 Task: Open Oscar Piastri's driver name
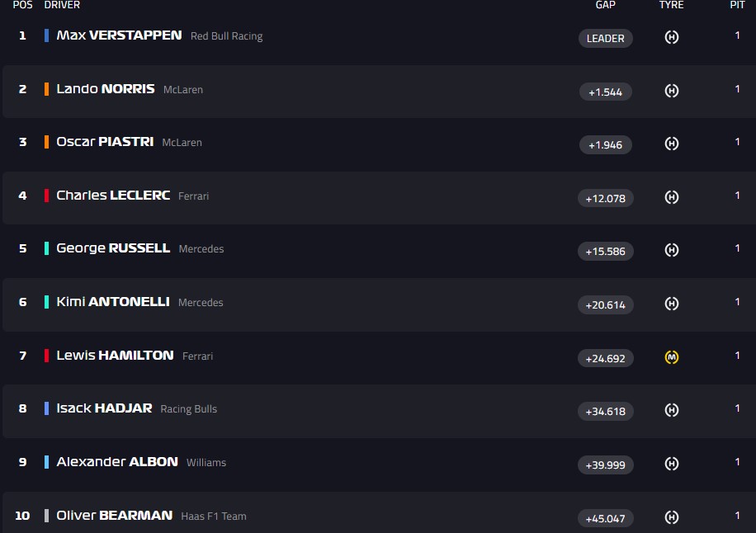point(105,142)
